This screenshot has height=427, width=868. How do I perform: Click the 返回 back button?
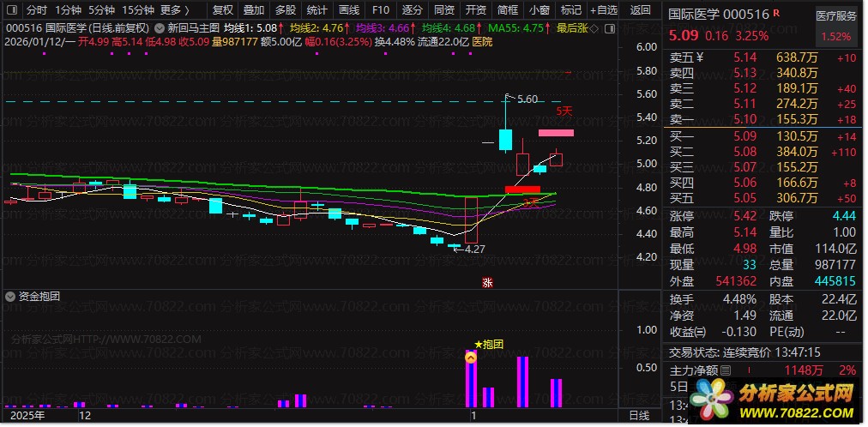[641, 10]
